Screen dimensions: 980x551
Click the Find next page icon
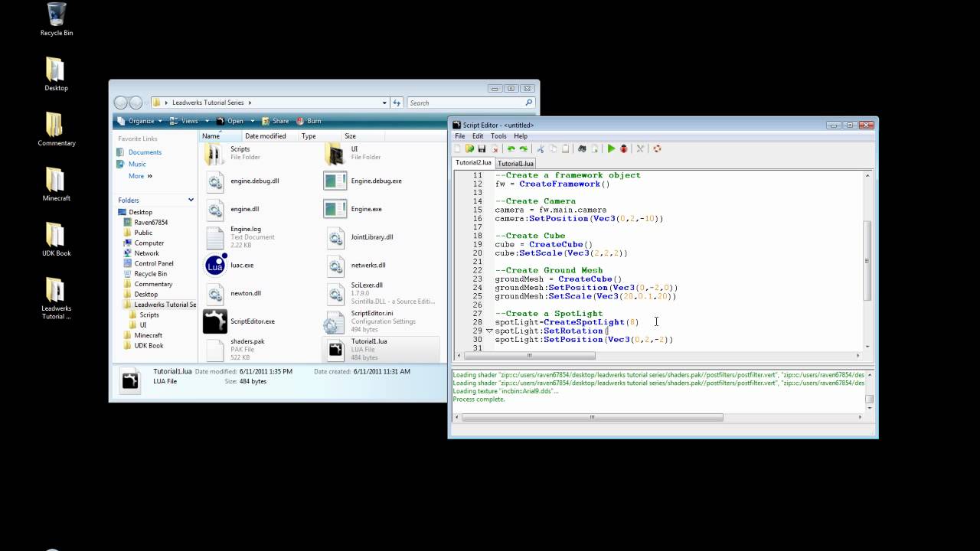click(594, 148)
